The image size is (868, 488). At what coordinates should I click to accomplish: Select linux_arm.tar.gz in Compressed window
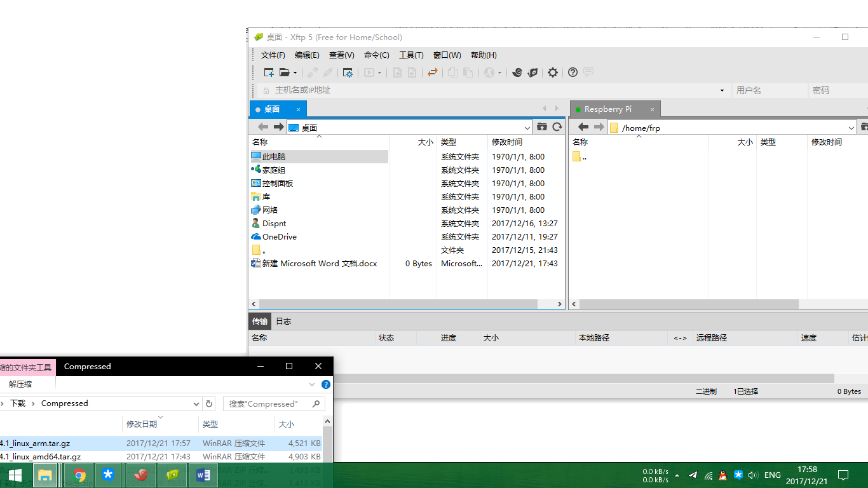tap(161, 443)
